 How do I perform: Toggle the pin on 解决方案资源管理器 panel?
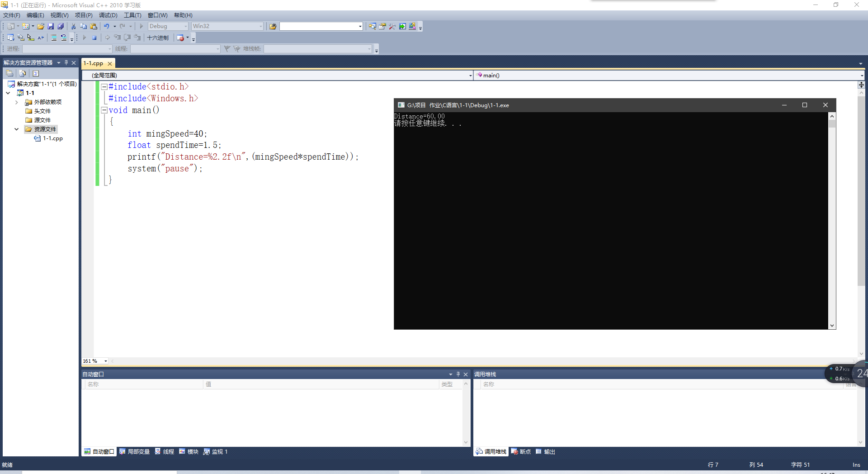click(66, 63)
